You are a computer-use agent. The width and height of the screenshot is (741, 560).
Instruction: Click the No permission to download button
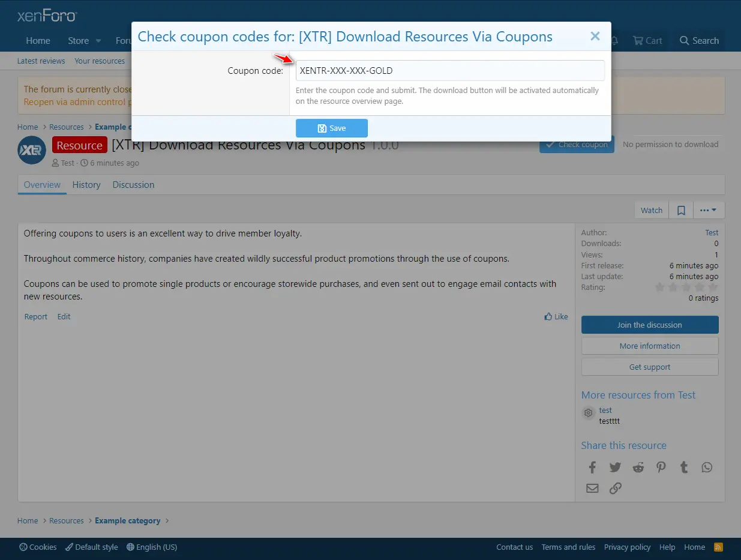click(x=670, y=144)
